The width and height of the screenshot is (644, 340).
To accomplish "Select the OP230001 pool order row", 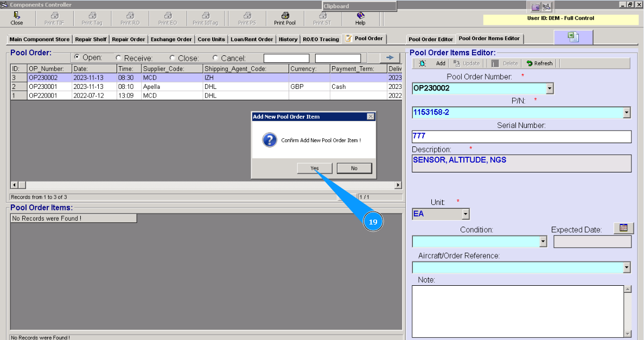I will (x=206, y=87).
